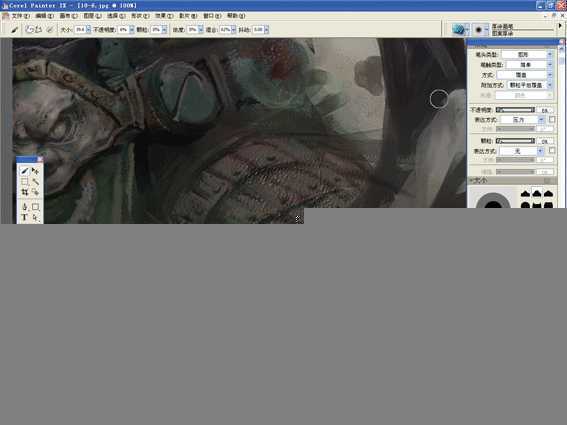Open the 选择 menu
This screenshot has height=425, width=567.
[116, 16]
